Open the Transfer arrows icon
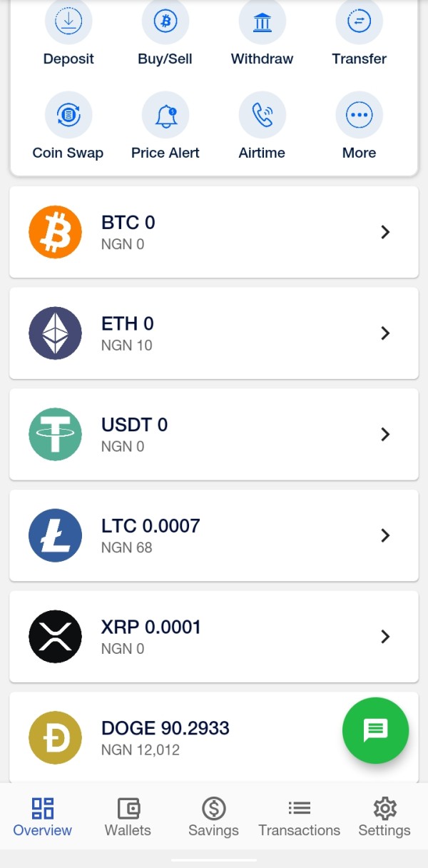 pos(359,22)
